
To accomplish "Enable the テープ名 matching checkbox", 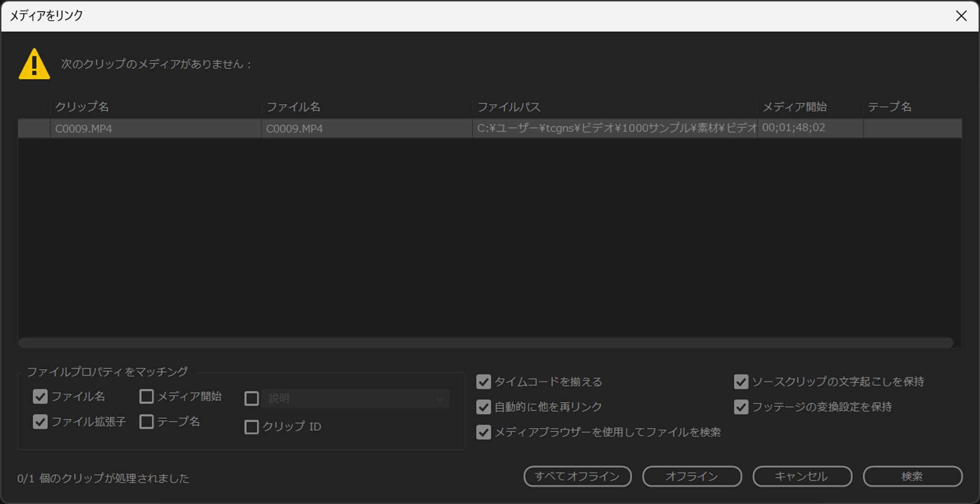I will tap(146, 422).
